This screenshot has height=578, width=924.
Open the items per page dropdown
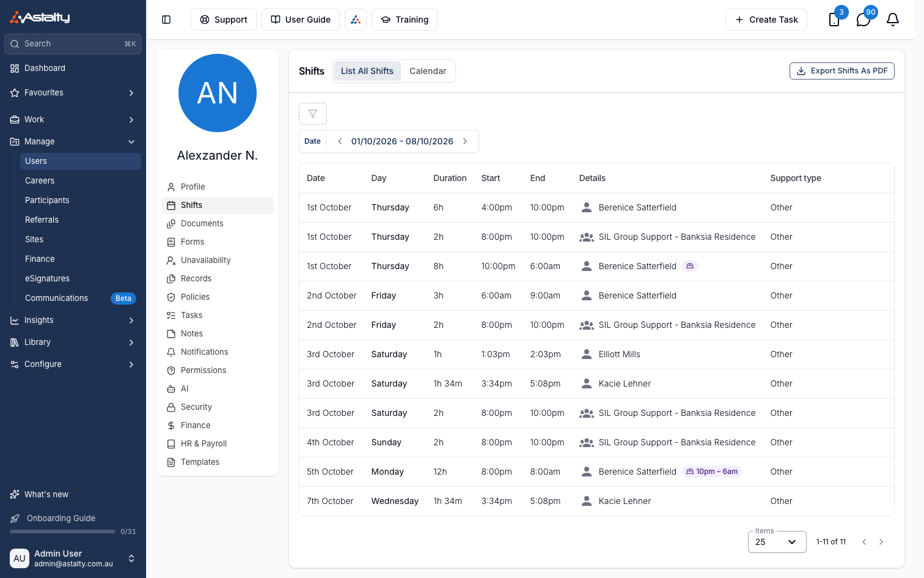(x=777, y=542)
